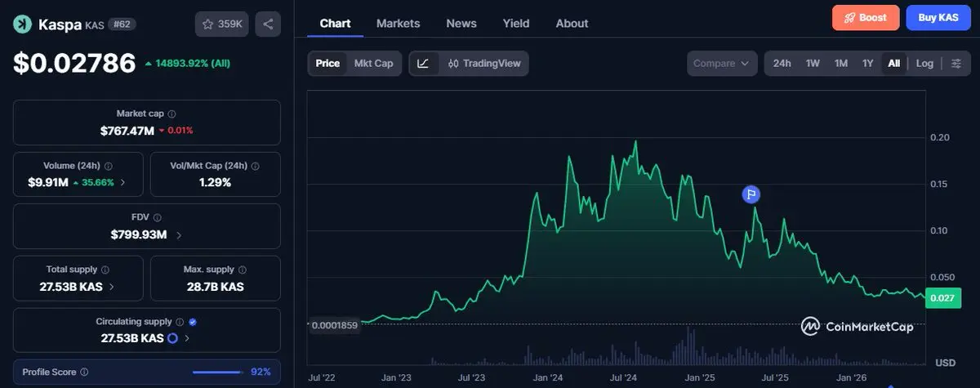The width and height of the screenshot is (980, 388).
Task: Click the Boost button
Action: pos(866,17)
